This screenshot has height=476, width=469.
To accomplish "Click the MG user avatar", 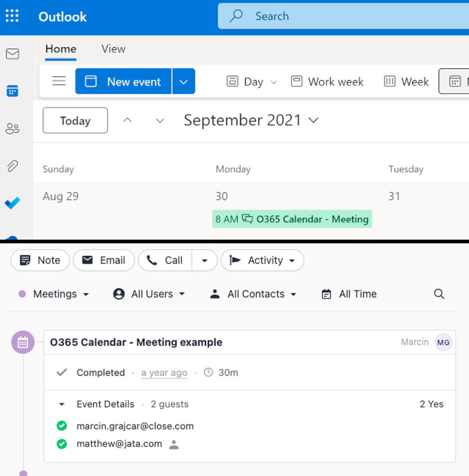I will point(444,342).
